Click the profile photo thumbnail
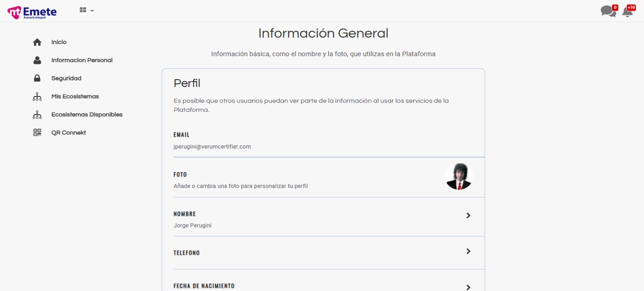 point(459,177)
